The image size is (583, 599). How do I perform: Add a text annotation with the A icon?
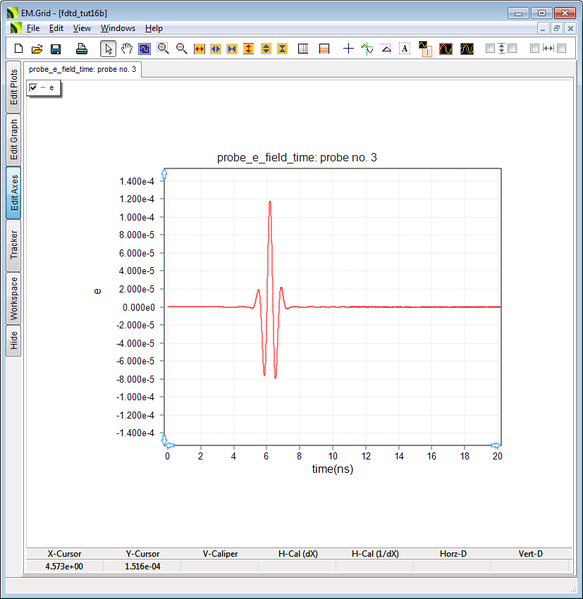(405, 49)
